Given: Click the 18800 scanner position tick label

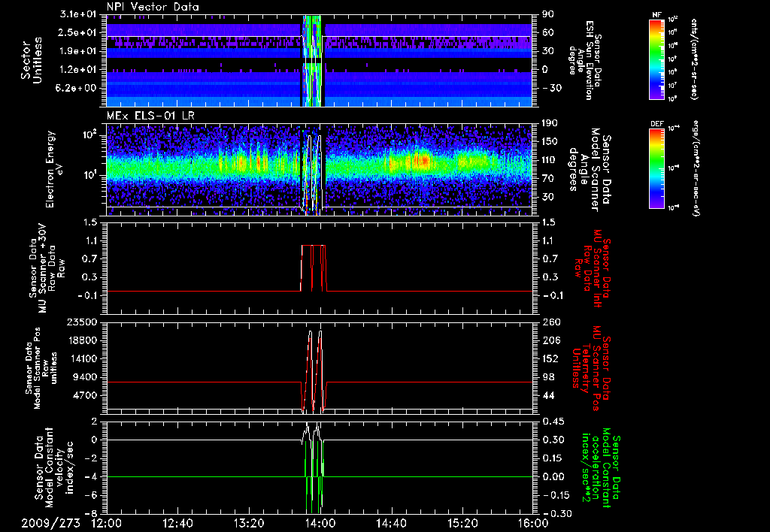Looking at the screenshot, I should tap(83, 340).
